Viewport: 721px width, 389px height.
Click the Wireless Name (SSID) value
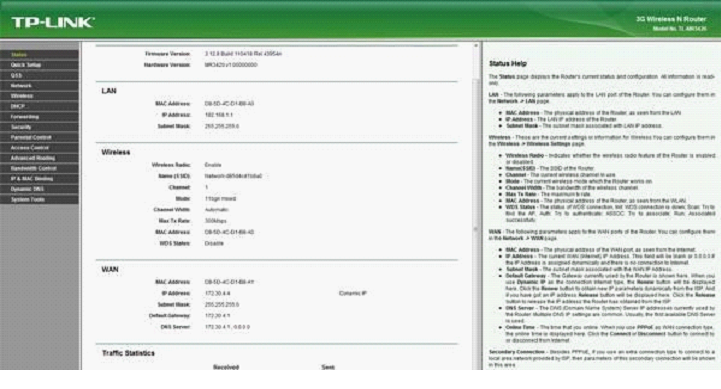233,176
